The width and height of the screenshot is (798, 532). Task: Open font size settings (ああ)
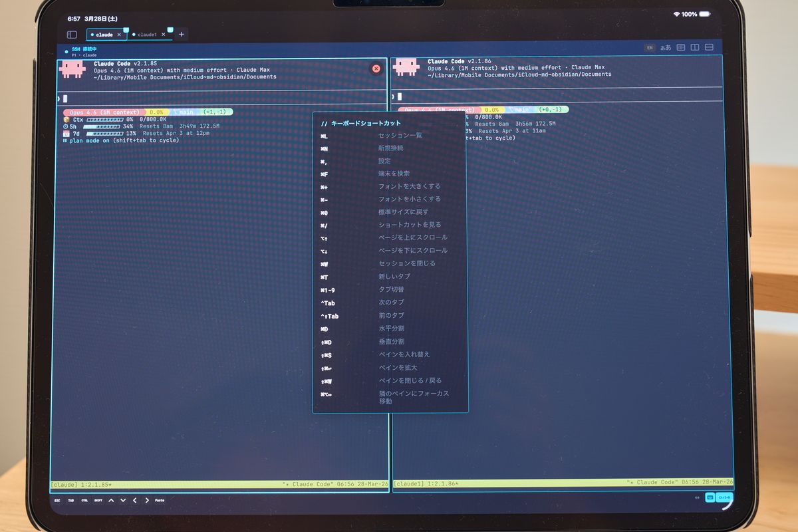click(665, 48)
